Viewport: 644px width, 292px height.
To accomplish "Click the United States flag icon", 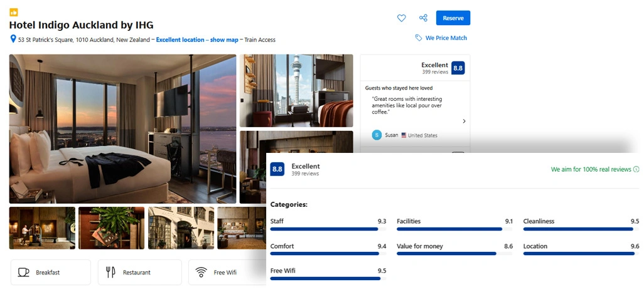I will (404, 135).
